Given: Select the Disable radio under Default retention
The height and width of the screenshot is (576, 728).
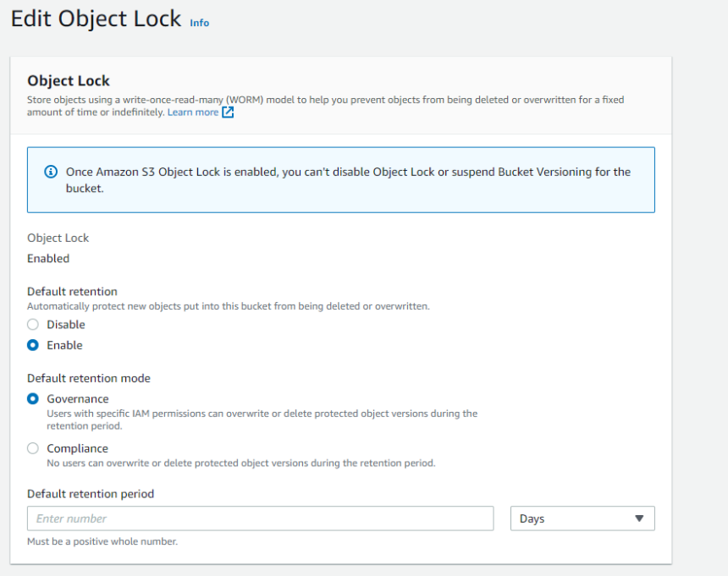Looking at the screenshot, I should 32,324.
